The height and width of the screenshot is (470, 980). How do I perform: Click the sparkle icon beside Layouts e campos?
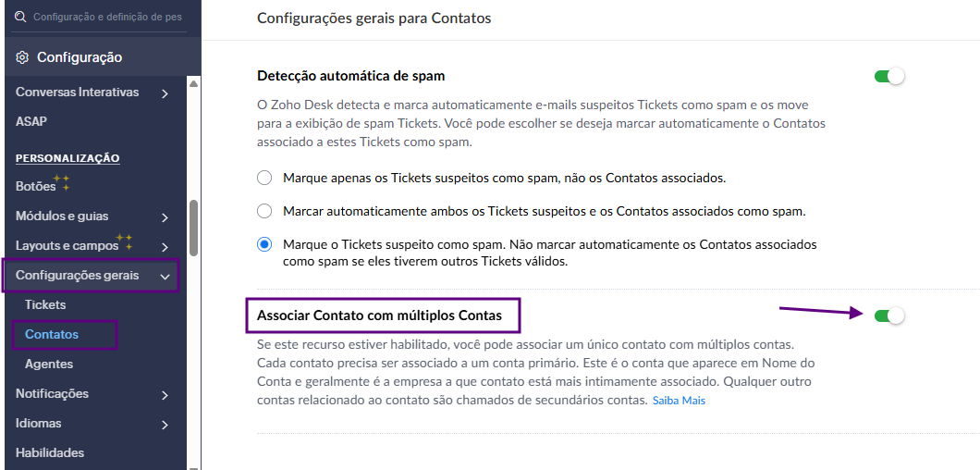(126, 242)
